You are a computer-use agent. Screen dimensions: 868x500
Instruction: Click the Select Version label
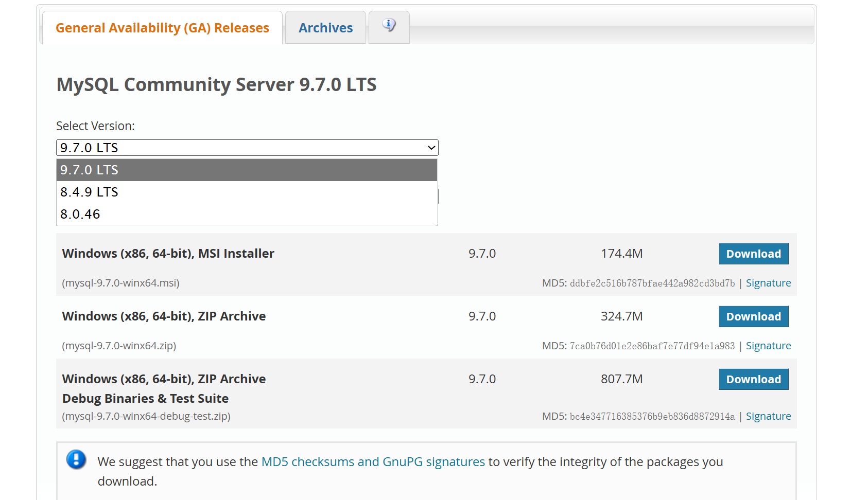[x=95, y=126]
